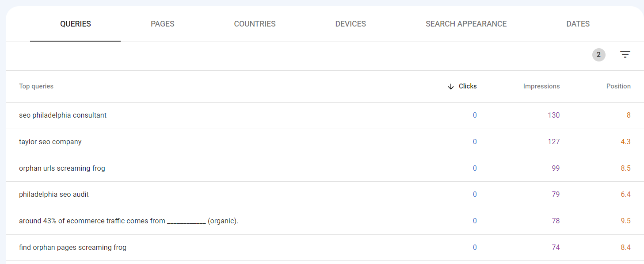
Task: Toggle sort arrow beside Clicks header
Action: point(451,87)
